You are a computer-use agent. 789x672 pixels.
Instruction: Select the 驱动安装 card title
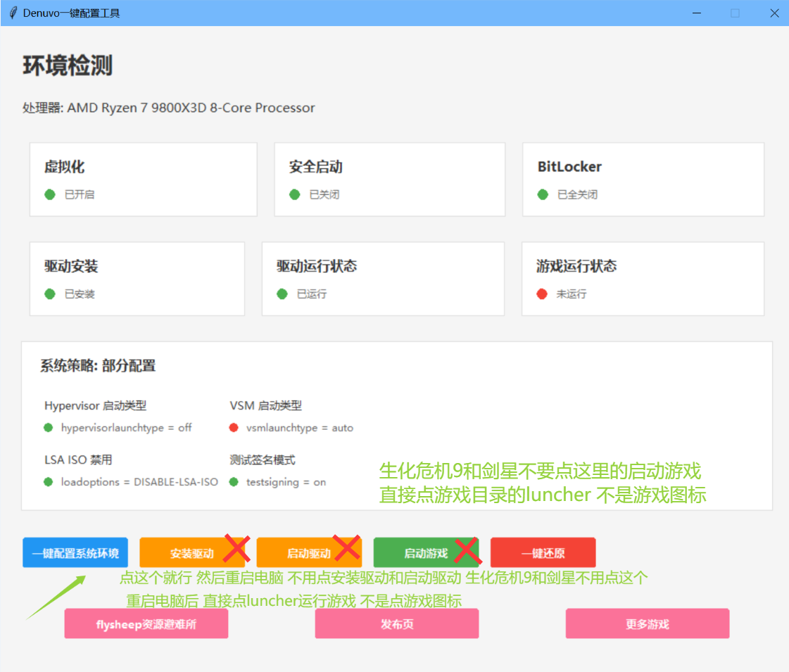tap(71, 266)
